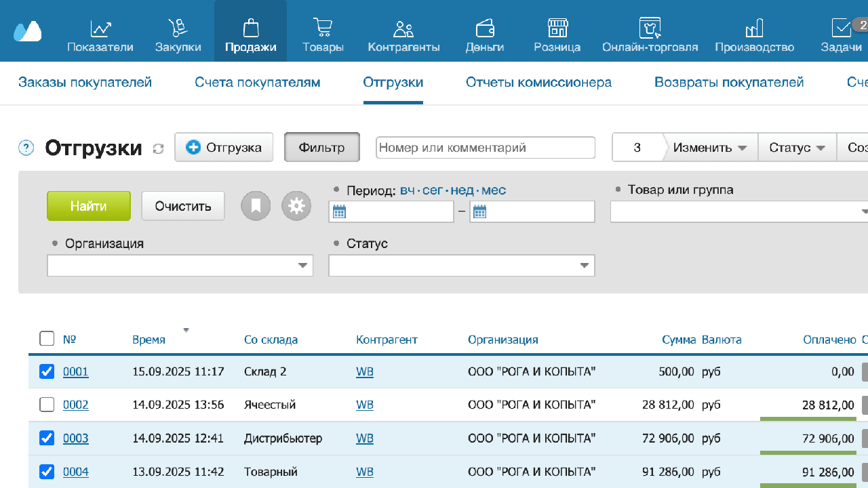Image resolution: width=868 pixels, height=488 pixels.
Task: Sort by Контрагент column header
Action: coord(387,340)
